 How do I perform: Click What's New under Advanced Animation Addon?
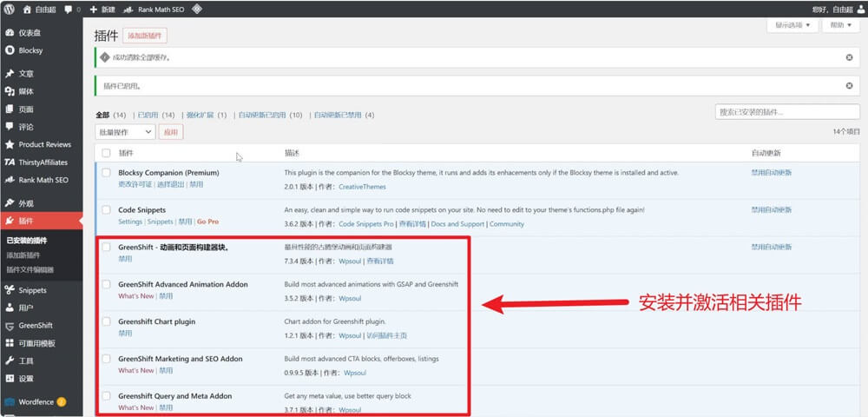[x=136, y=296]
